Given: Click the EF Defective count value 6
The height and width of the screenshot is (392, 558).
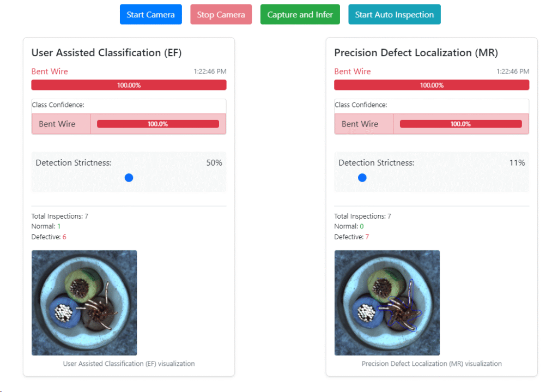Looking at the screenshot, I should (x=64, y=237).
